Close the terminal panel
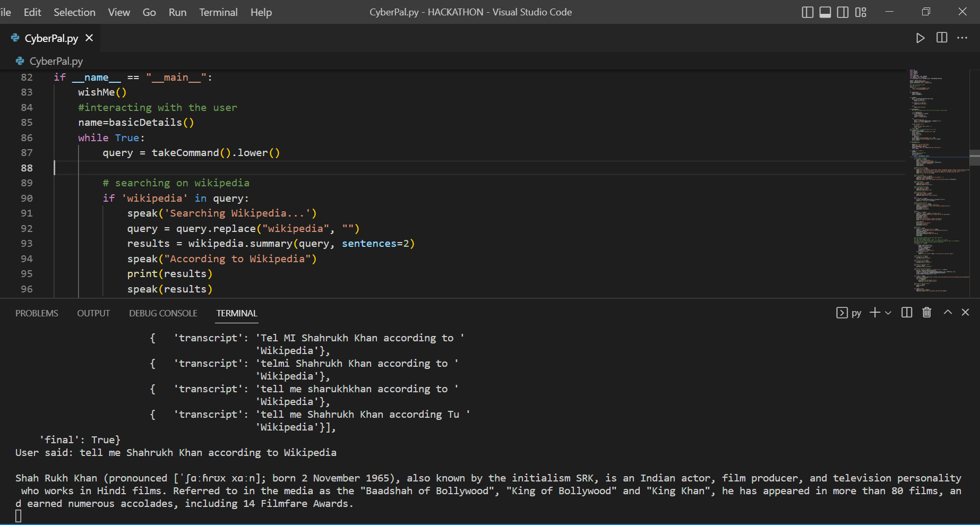Image resolution: width=980 pixels, height=525 pixels. (x=965, y=313)
